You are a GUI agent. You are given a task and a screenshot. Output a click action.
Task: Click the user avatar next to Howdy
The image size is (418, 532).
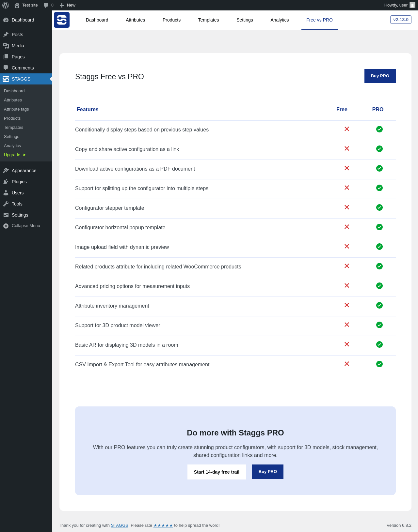point(412,5)
